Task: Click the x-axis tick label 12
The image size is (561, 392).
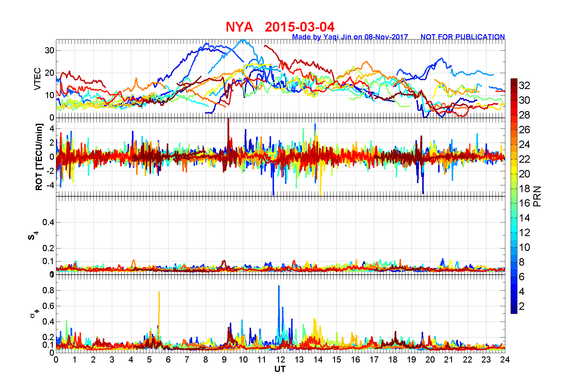Action: pos(280,360)
